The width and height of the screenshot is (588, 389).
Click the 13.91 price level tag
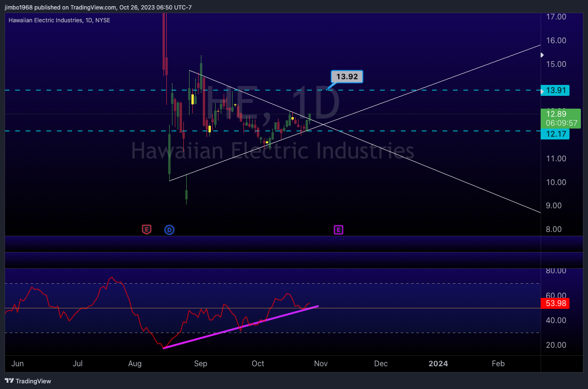555,90
